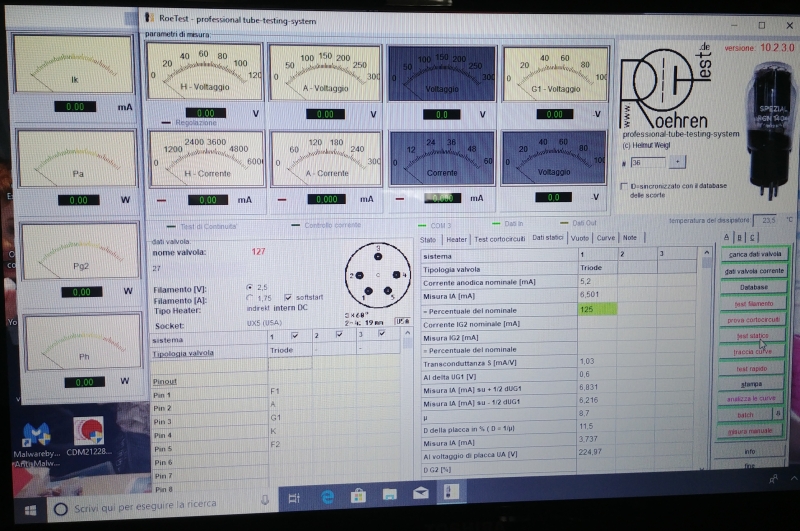The height and width of the screenshot is (531, 800).
Task: Open Task View on the taskbar
Action: point(294,498)
